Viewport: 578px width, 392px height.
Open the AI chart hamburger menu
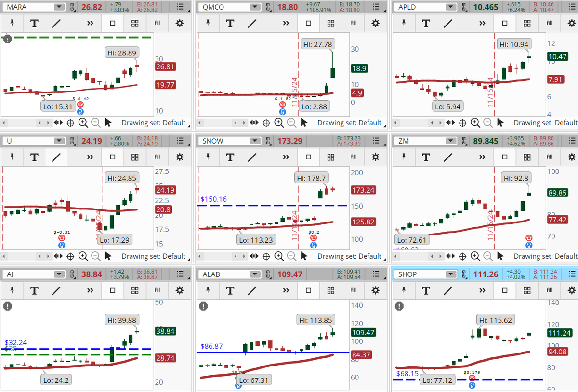pos(180,274)
